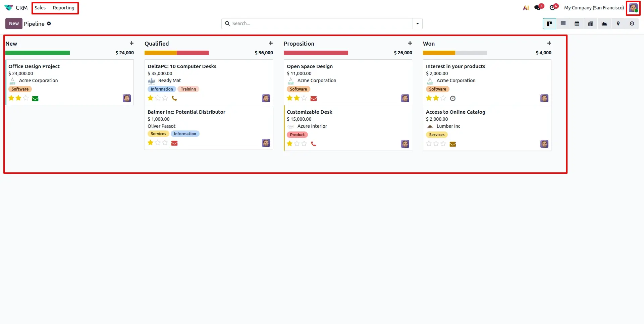Quick add a lead in Won column
Viewport: 644px width, 324px height.
(549, 43)
